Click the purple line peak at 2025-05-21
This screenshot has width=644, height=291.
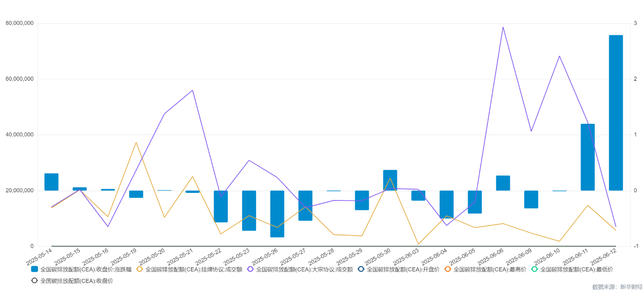pos(193,90)
